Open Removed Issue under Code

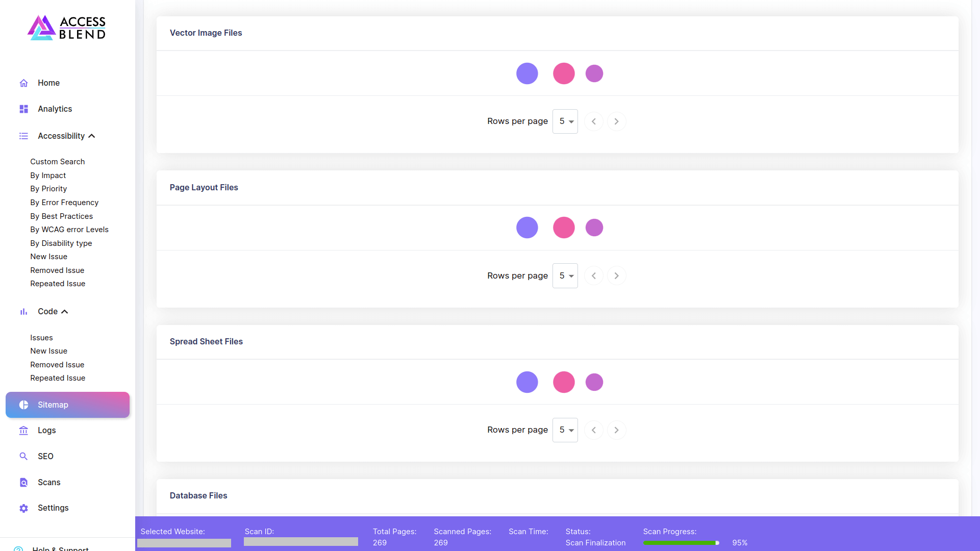click(x=57, y=365)
